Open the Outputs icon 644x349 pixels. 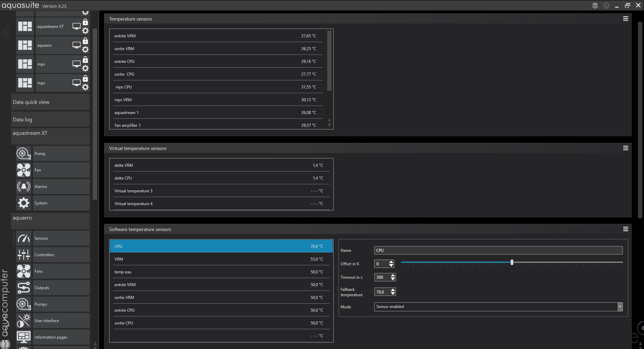[24, 288]
